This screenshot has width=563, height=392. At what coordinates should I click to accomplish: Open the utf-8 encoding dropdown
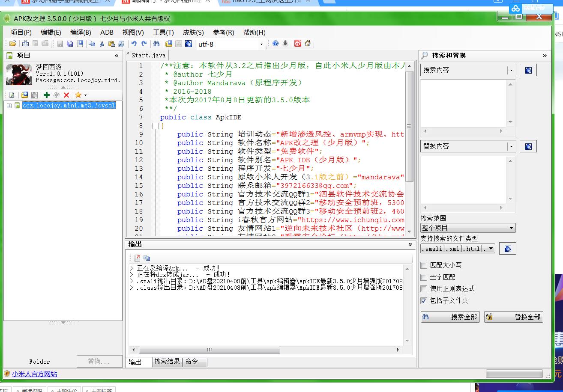pos(261,44)
